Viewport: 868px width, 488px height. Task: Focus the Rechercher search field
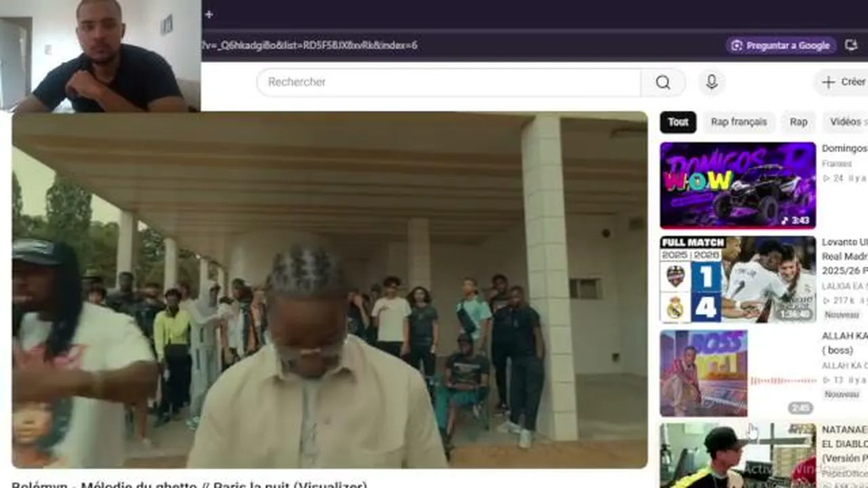[449, 82]
